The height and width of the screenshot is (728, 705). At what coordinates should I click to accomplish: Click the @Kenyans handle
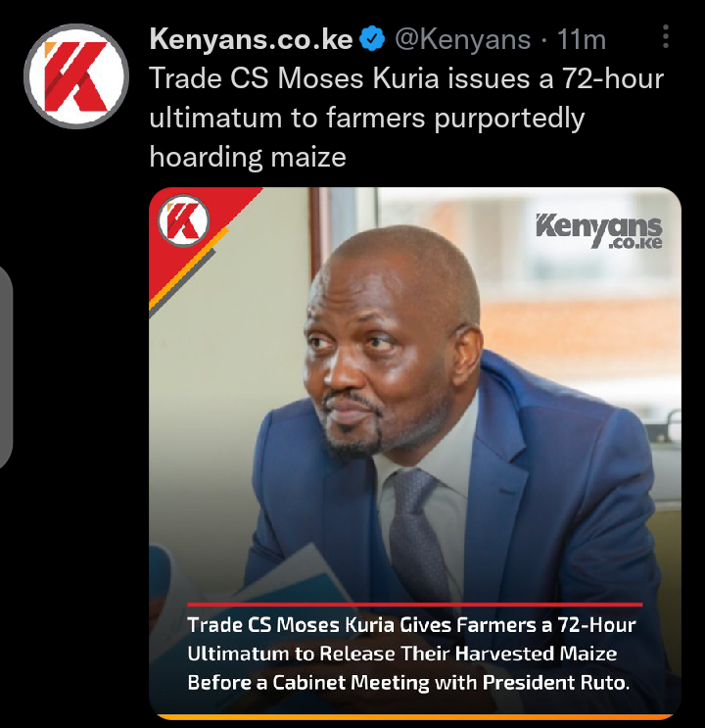click(x=462, y=39)
